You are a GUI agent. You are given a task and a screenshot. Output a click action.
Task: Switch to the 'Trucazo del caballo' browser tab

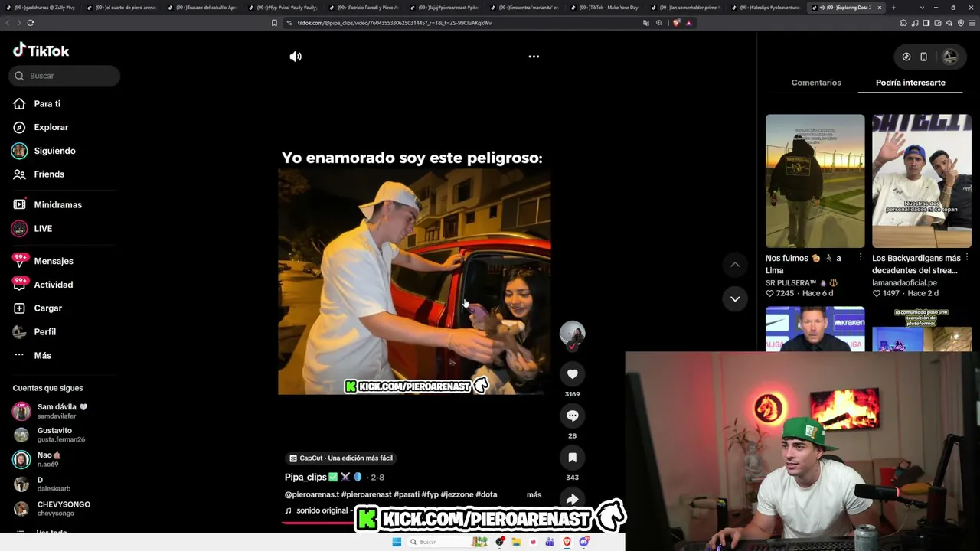(202, 8)
